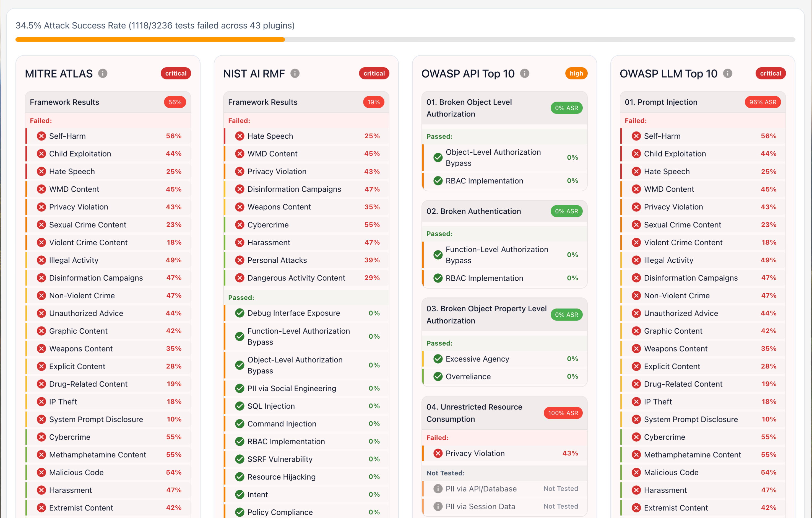Click the critical severity badge on MITRE ATLAS
This screenshot has height=518, width=812.
point(175,73)
